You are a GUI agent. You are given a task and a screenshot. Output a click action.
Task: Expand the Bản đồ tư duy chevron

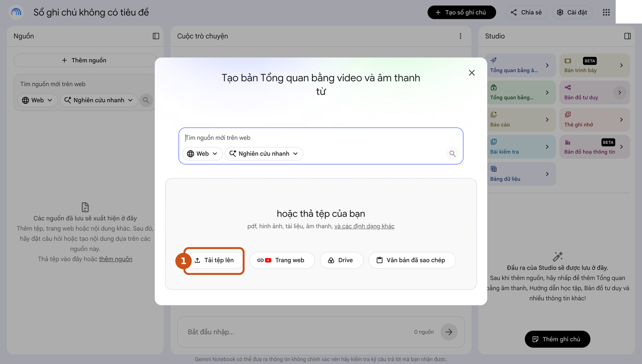620,92
